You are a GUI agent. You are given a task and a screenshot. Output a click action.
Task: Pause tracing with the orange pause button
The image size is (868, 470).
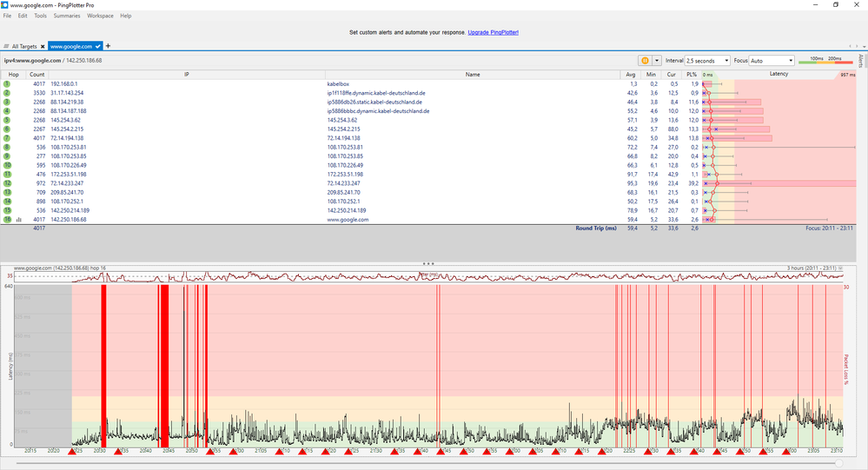point(645,60)
